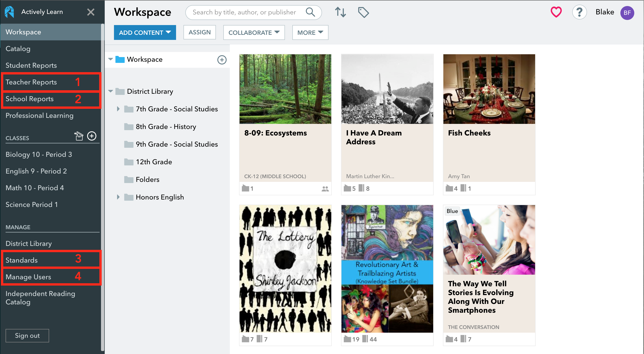Open the BF profile avatar
The width and height of the screenshot is (644, 354).
pos(627,13)
